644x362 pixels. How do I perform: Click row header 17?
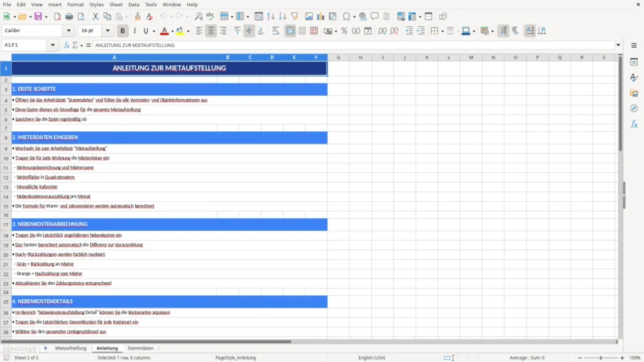coord(6,224)
